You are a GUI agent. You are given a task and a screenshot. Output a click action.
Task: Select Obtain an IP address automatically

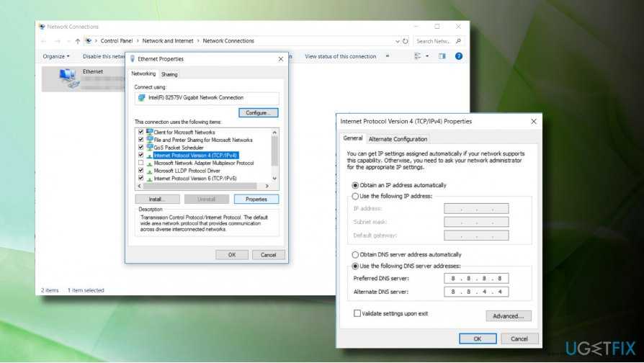pos(355,185)
